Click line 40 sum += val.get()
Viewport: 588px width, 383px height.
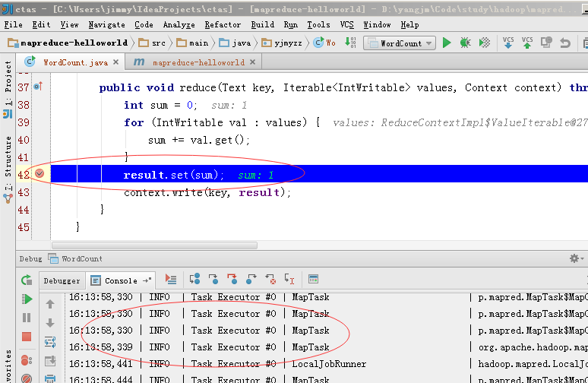point(199,141)
